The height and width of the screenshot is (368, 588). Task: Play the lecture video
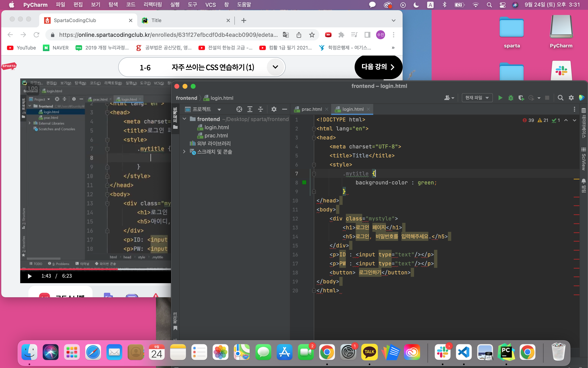(30, 276)
